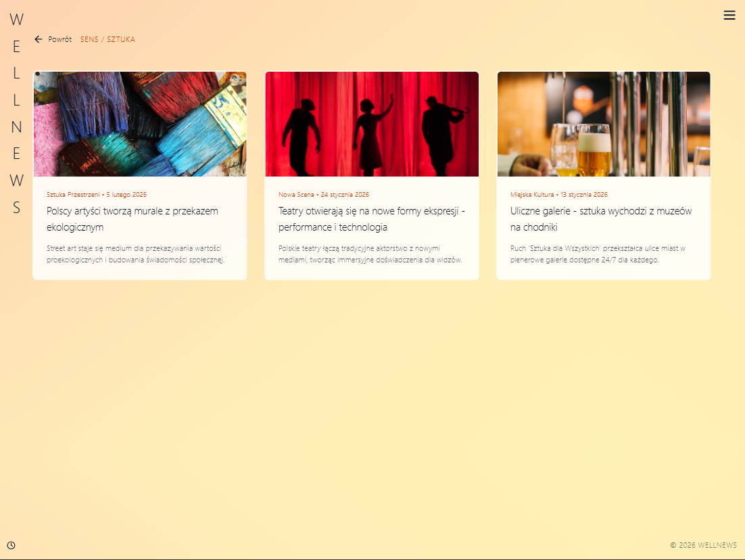Click the vertical WELLNEWS logo
Screen dimensions: 745x560
[17, 113]
